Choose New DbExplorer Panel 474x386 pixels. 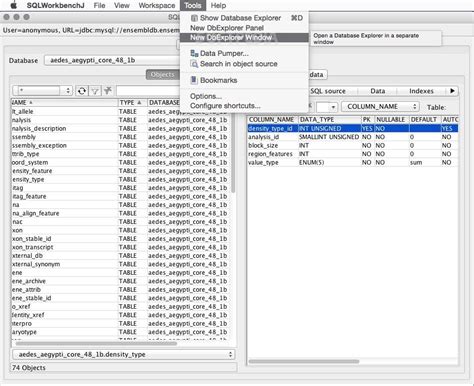click(x=244, y=28)
